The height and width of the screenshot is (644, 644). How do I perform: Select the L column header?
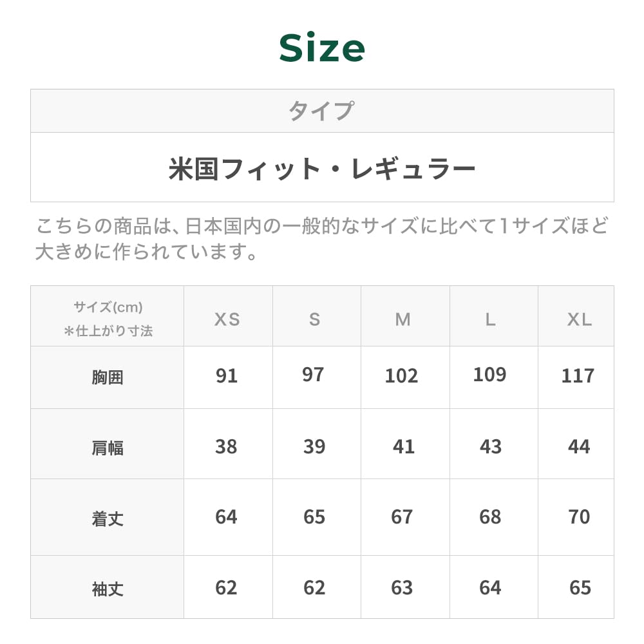(x=491, y=319)
